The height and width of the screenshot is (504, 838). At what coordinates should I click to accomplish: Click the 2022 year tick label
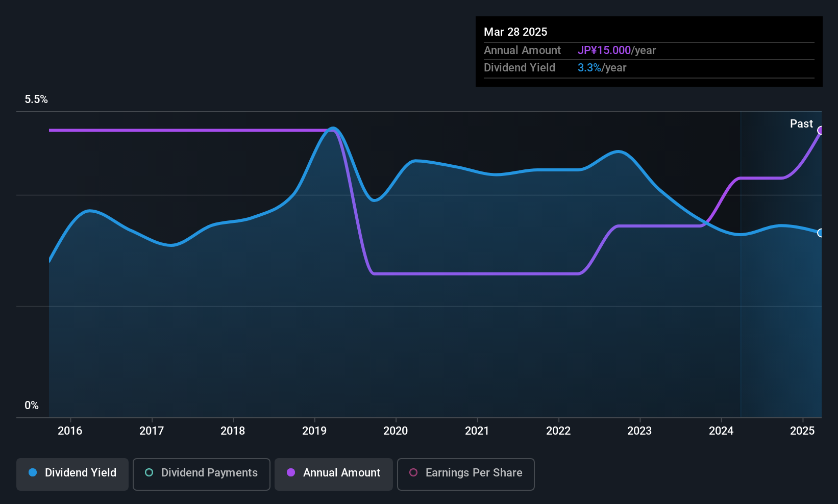558,431
